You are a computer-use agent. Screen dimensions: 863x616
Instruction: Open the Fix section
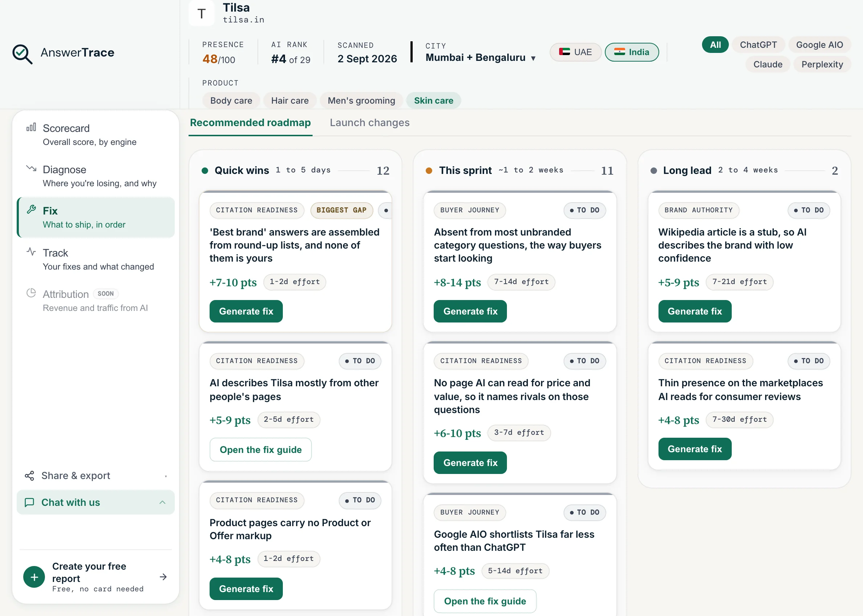click(96, 218)
